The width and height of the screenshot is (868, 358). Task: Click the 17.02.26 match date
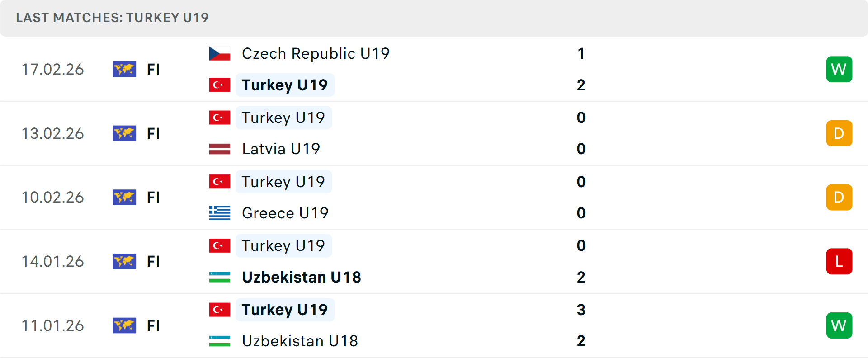click(53, 69)
